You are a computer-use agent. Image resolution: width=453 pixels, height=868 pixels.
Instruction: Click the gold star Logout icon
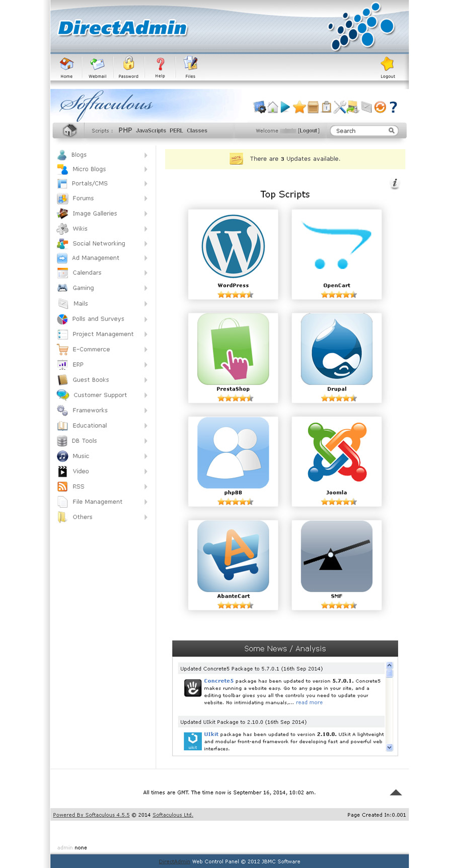pos(387,64)
